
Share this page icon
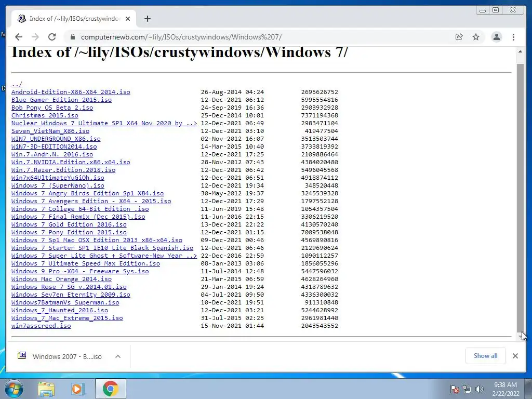pyautogui.click(x=459, y=37)
